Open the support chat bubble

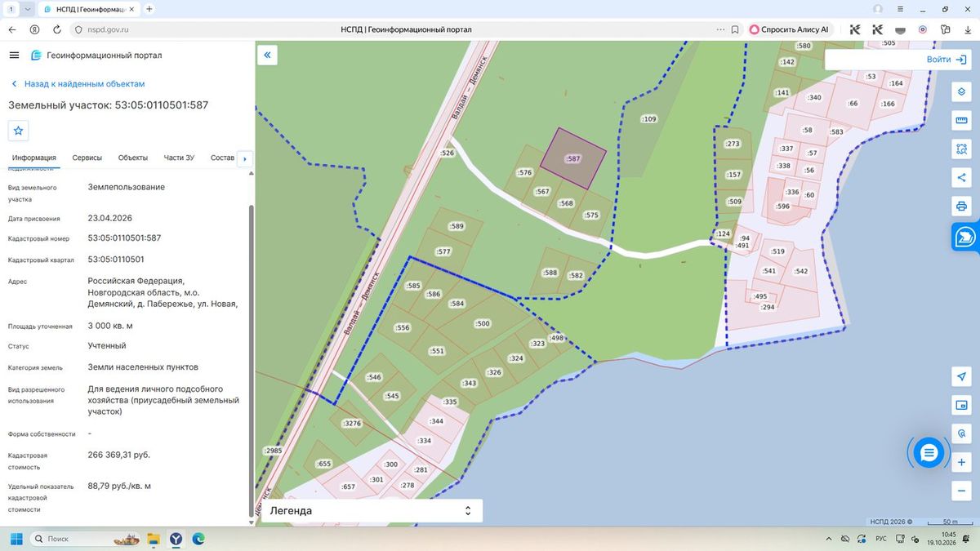(929, 452)
